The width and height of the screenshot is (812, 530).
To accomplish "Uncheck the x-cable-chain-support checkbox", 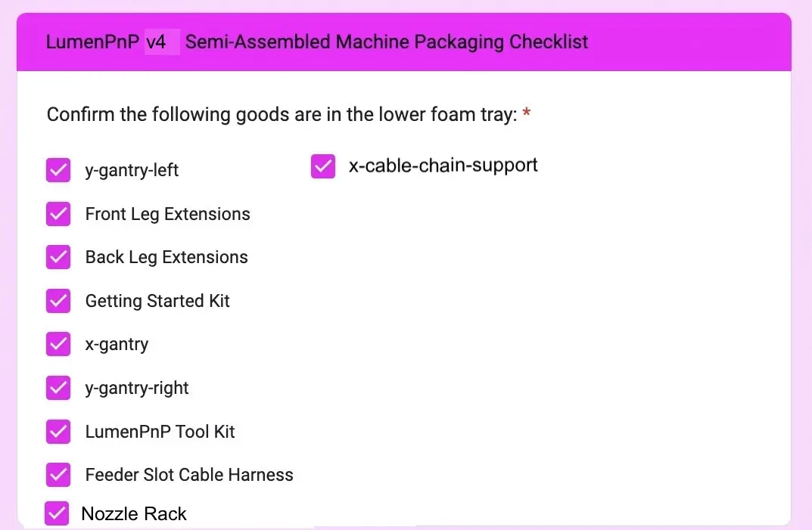I will [x=323, y=166].
